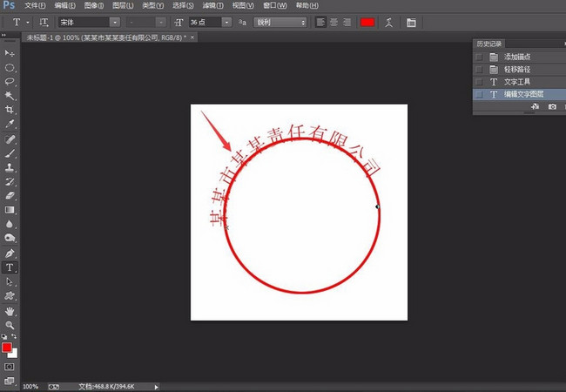
Task: Toggle history brush source box for 文字工具
Action: pyautogui.click(x=478, y=81)
